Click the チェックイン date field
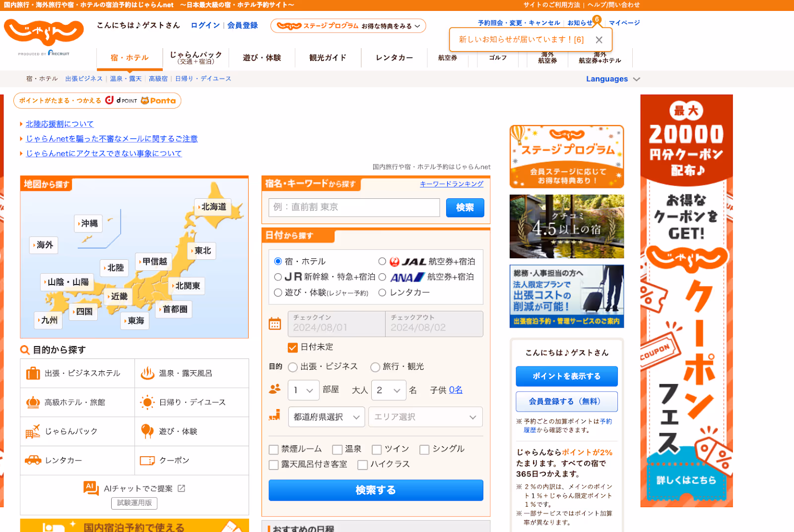 point(336,324)
